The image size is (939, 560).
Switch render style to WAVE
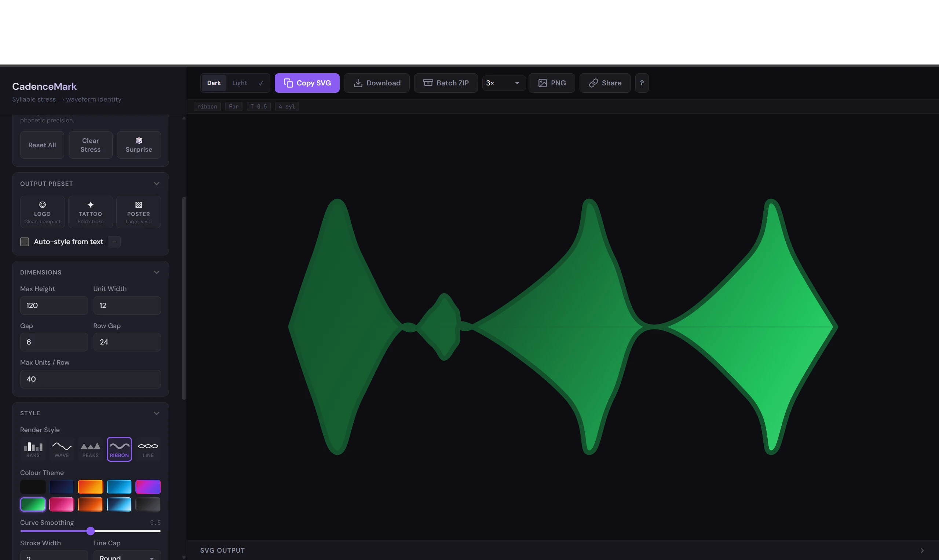[62, 449]
